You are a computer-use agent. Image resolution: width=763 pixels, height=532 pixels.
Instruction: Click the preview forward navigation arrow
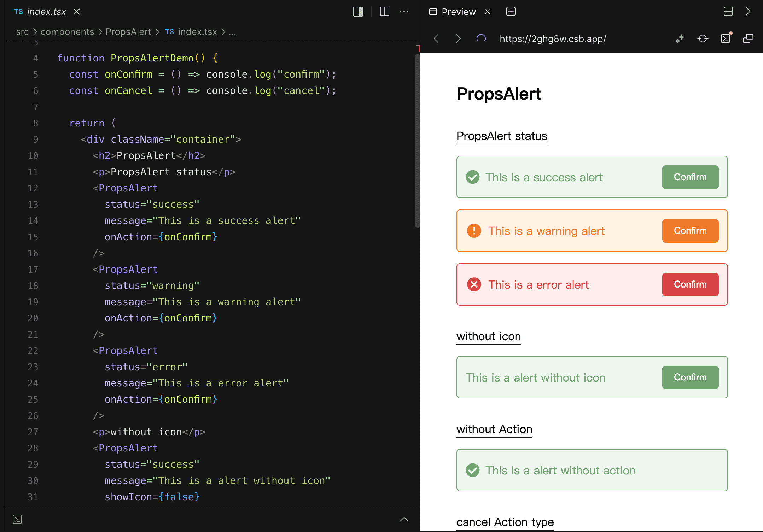click(x=458, y=39)
